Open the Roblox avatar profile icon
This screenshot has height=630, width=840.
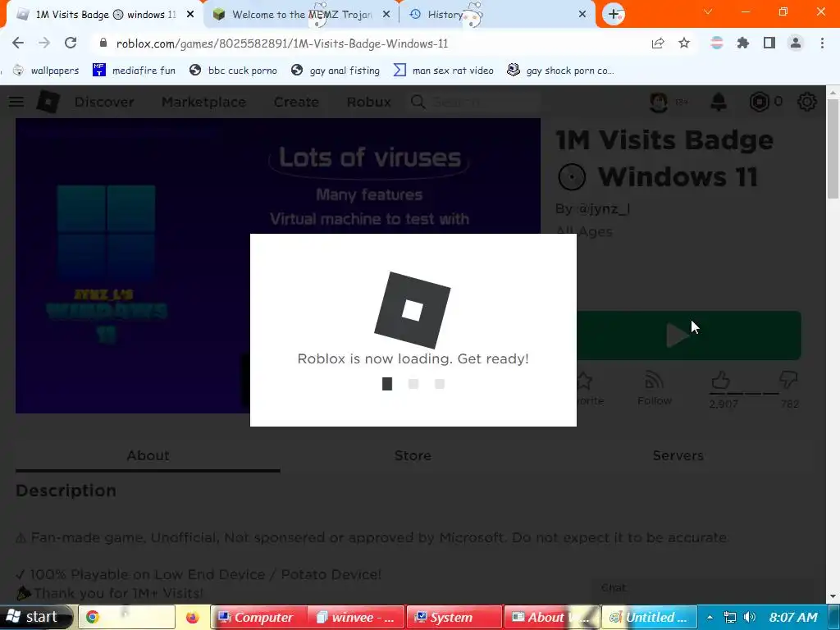click(659, 102)
